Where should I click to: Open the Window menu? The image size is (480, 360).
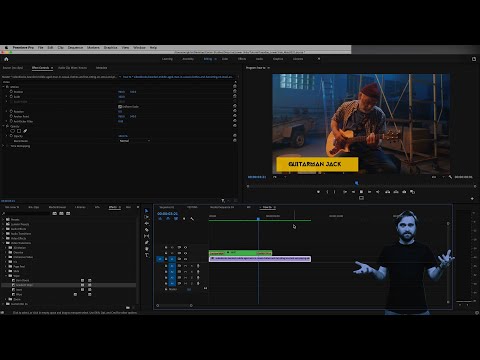[x=139, y=48]
